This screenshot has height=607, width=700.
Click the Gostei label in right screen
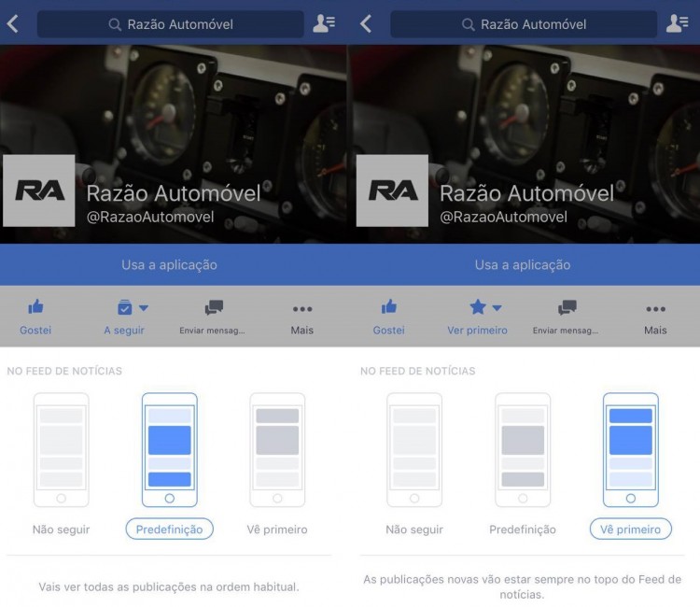click(x=389, y=330)
